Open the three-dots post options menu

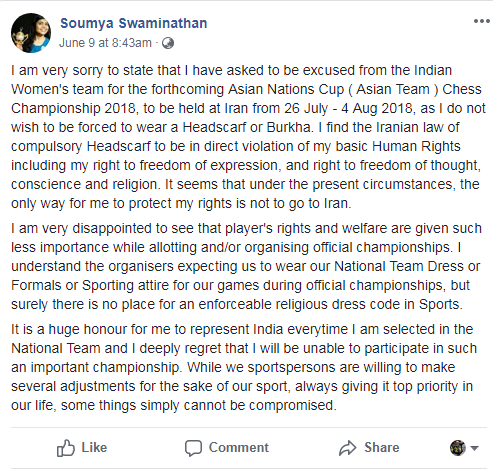point(481,21)
